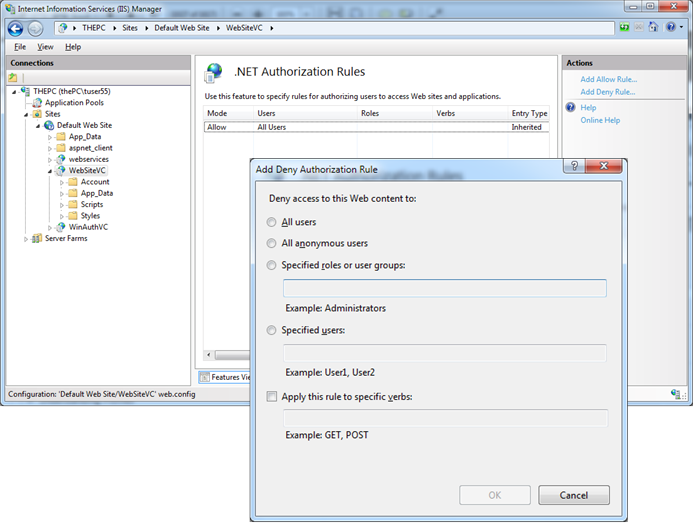Click the dialog's question mark help button

pyautogui.click(x=574, y=166)
